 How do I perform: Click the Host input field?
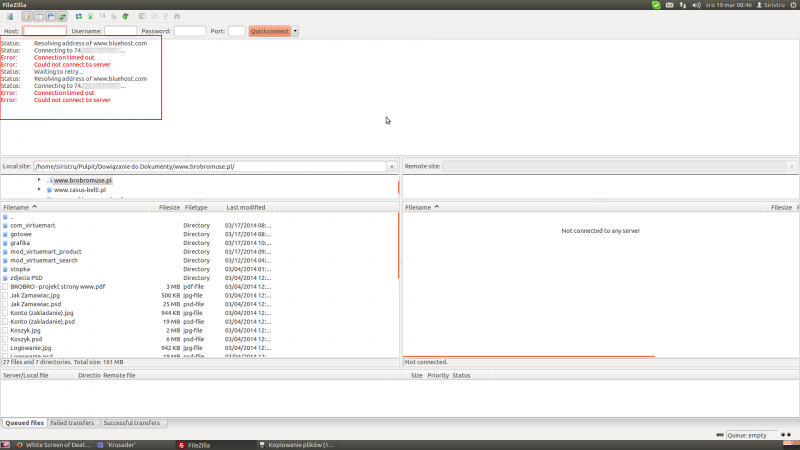[x=45, y=31]
